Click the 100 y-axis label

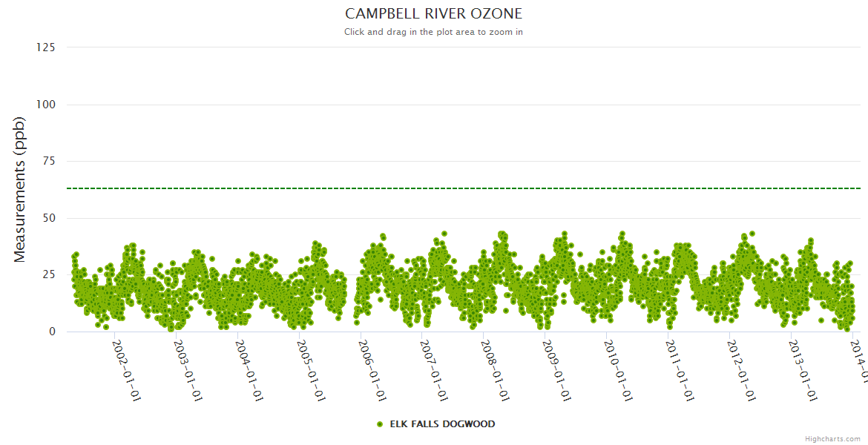click(45, 105)
